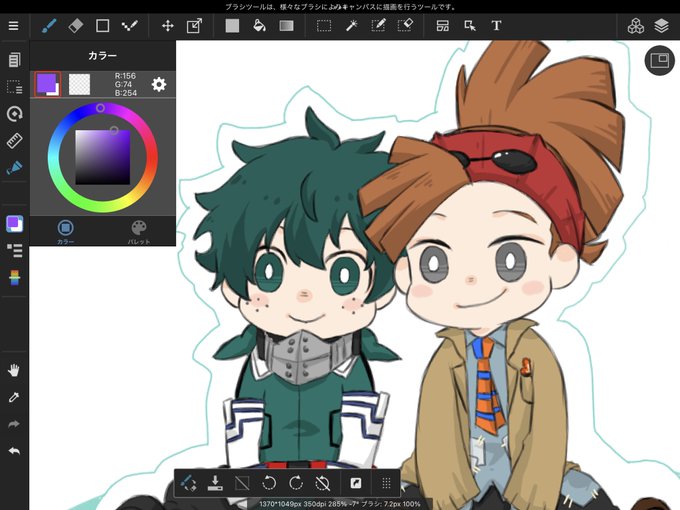Image resolution: width=680 pixels, height=510 pixels.
Task: Open the Brush list panel in sidebar
Action: 14,250
